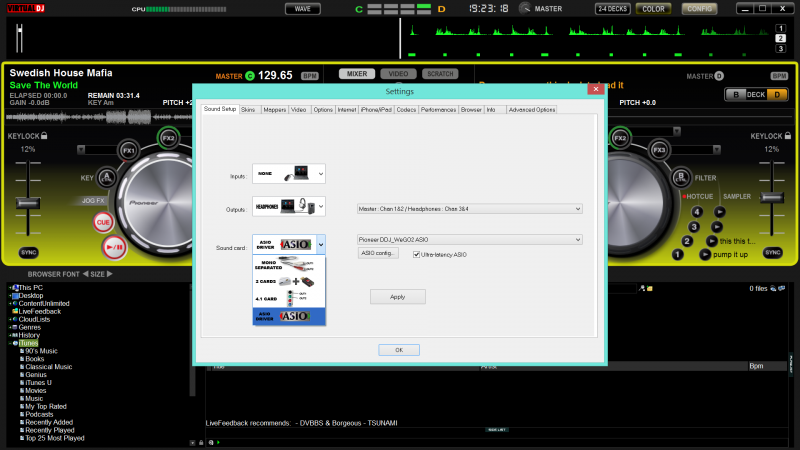Click the master volume knob in header
The width and height of the screenshot is (800, 450).
pos(524,8)
